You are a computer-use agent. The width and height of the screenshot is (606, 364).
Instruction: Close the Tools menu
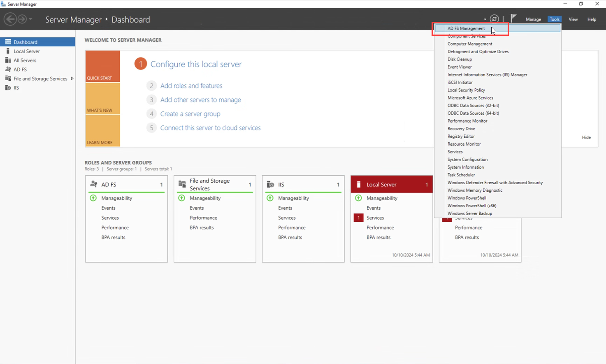[x=555, y=19]
